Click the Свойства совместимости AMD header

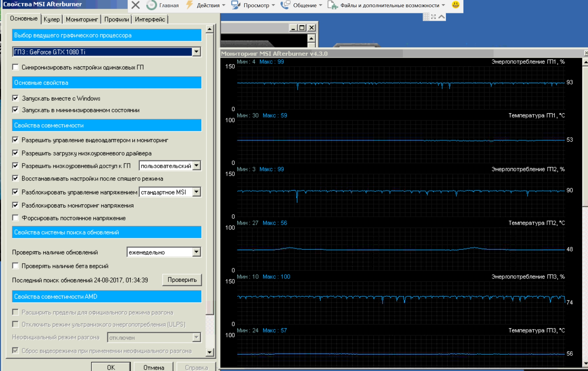tap(107, 296)
